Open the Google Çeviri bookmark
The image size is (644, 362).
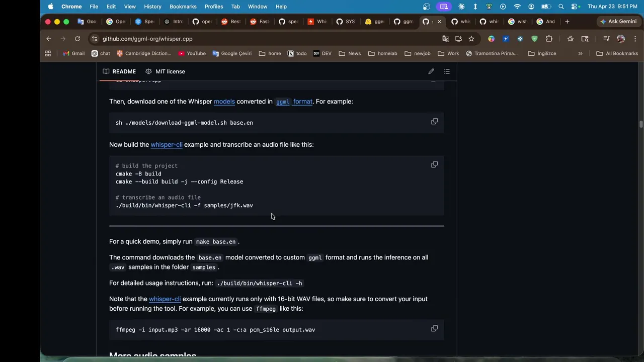tap(232, 53)
